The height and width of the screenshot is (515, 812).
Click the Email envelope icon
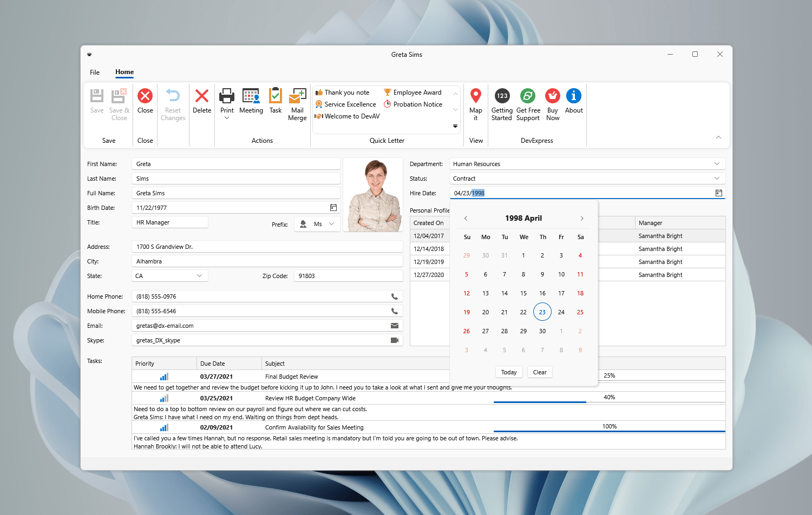[395, 326]
